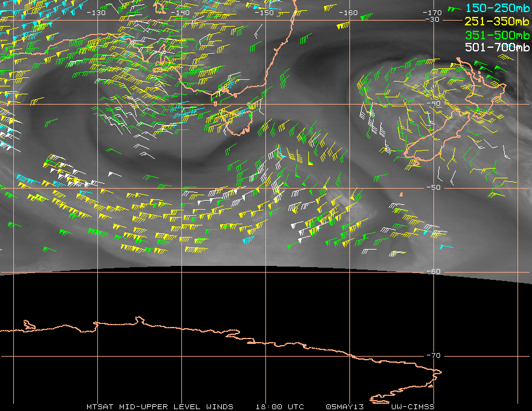Screen dimensions: 532x411
Task: Click the 05MAY13 date text
Action: pos(345,407)
